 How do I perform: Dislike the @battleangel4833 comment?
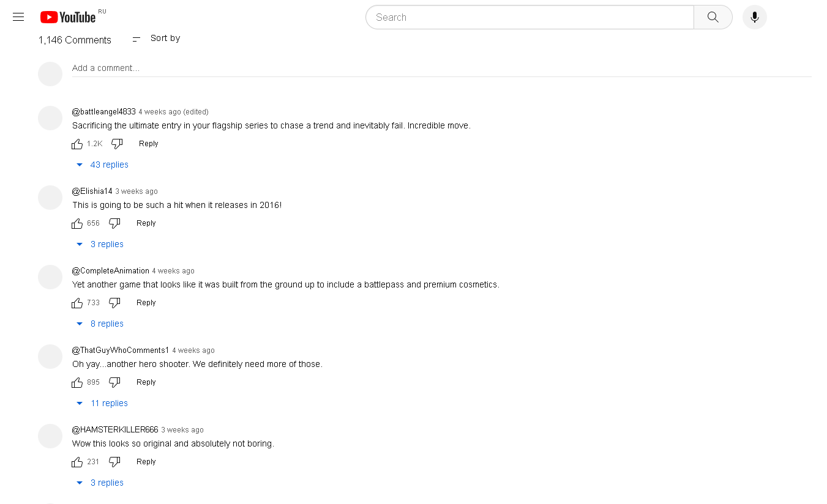click(x=117, y=144)
